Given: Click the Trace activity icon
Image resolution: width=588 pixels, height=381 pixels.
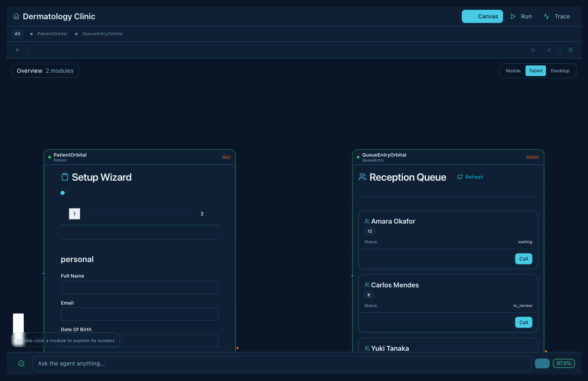Looking at the screenshot, I should [546, 16].
